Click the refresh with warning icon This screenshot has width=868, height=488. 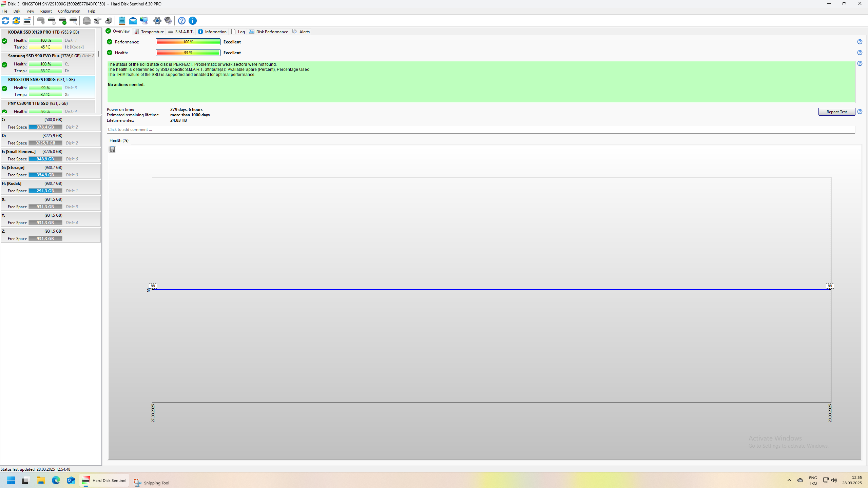pos(16,21)
